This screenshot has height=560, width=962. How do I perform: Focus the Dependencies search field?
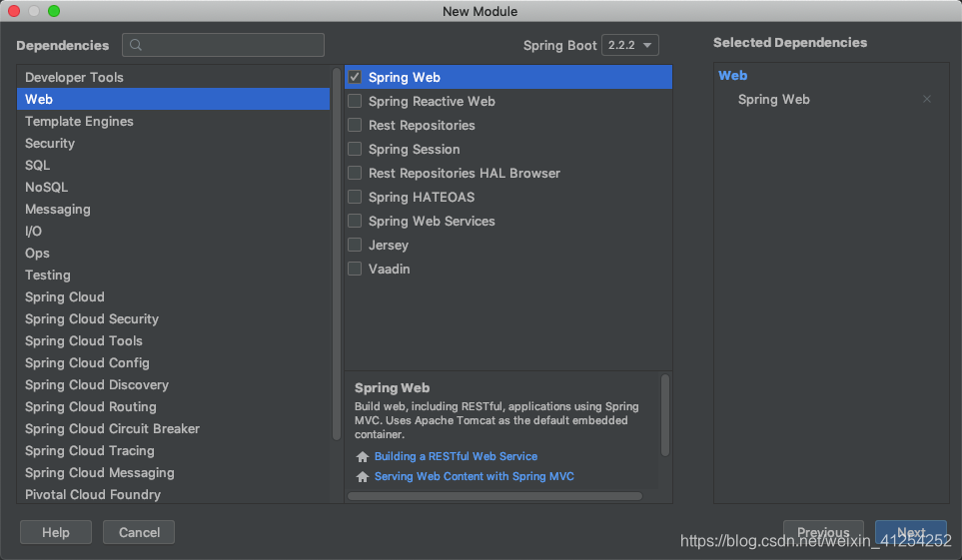coord(224,45)
